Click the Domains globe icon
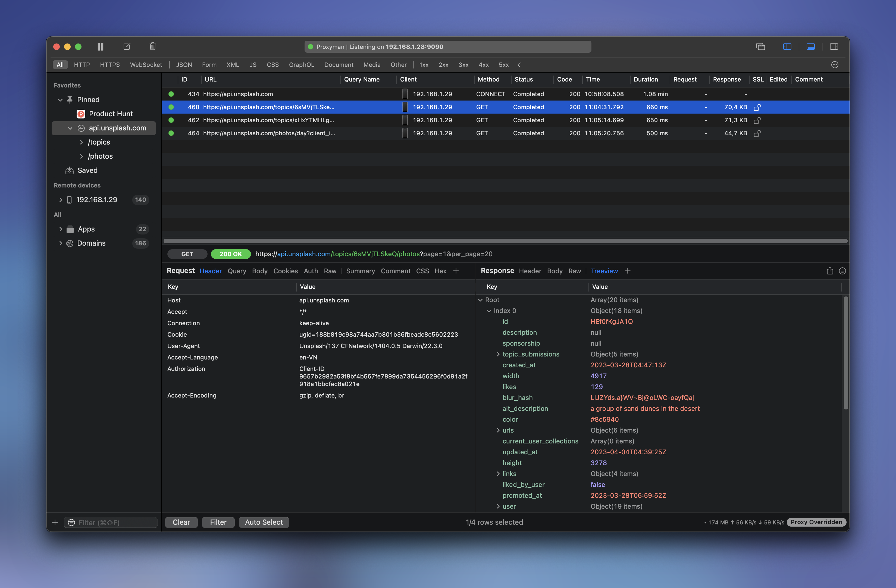Image resolution: width=896 pixels, height=588 pixels. tap(70, 243)
